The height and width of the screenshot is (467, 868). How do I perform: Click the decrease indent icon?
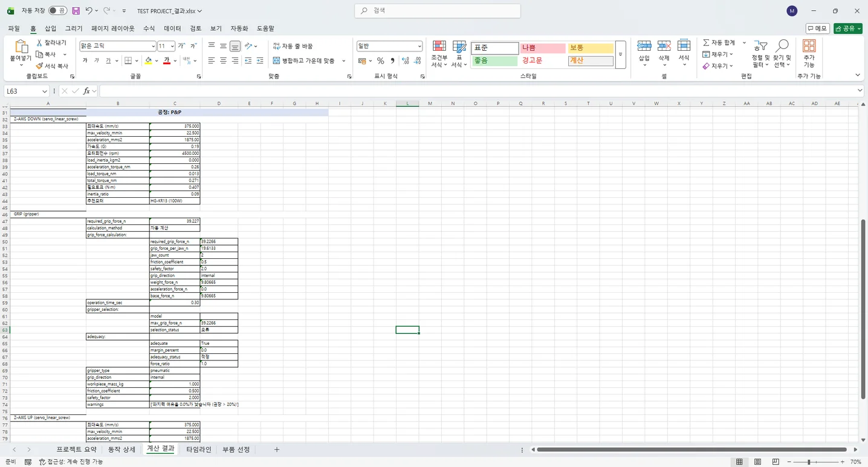click(248, 60)
